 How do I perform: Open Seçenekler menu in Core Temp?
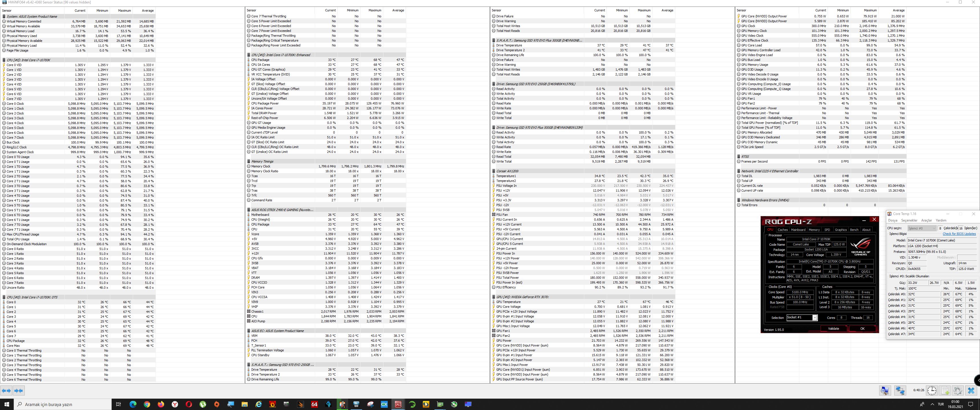coord(909,221)
